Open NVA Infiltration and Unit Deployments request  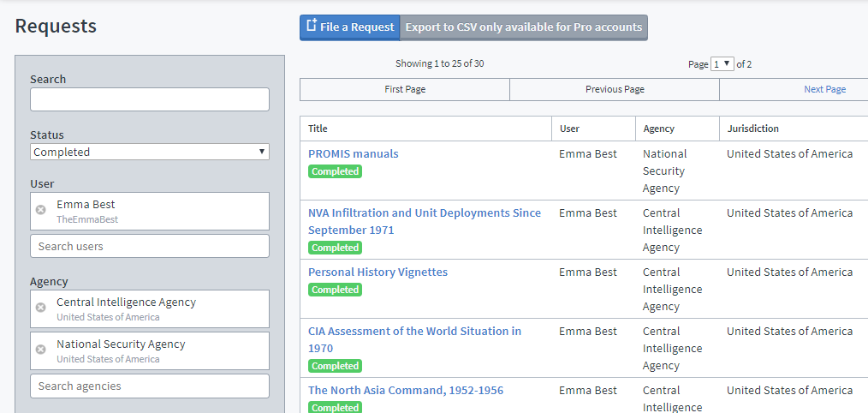click(425, 221)
